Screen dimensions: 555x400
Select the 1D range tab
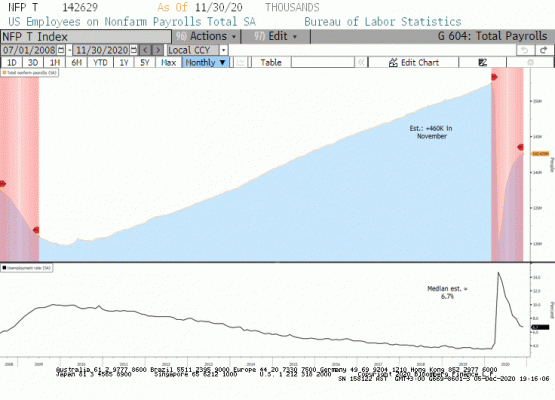(x=12, y=63)
